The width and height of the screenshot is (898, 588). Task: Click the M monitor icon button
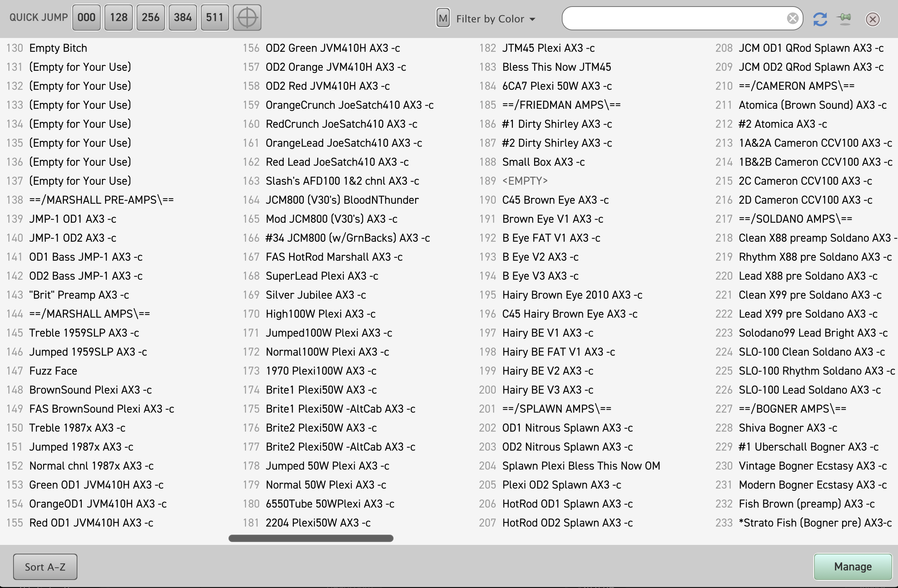click(442, 18)
